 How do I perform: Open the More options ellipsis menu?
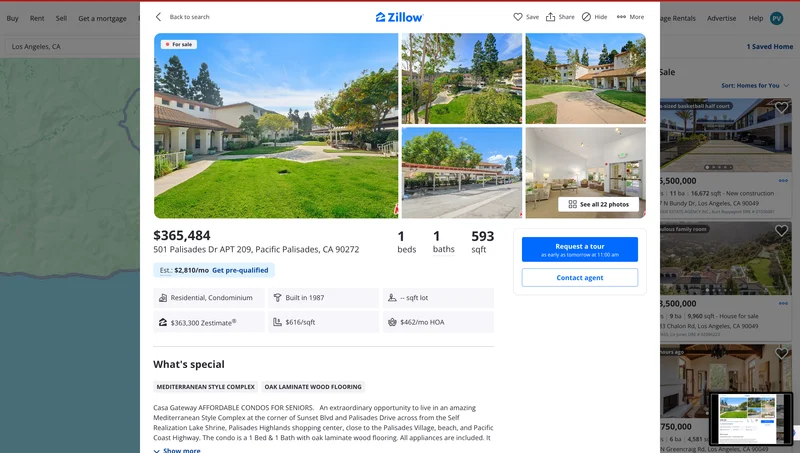click(x=621, y=17)
